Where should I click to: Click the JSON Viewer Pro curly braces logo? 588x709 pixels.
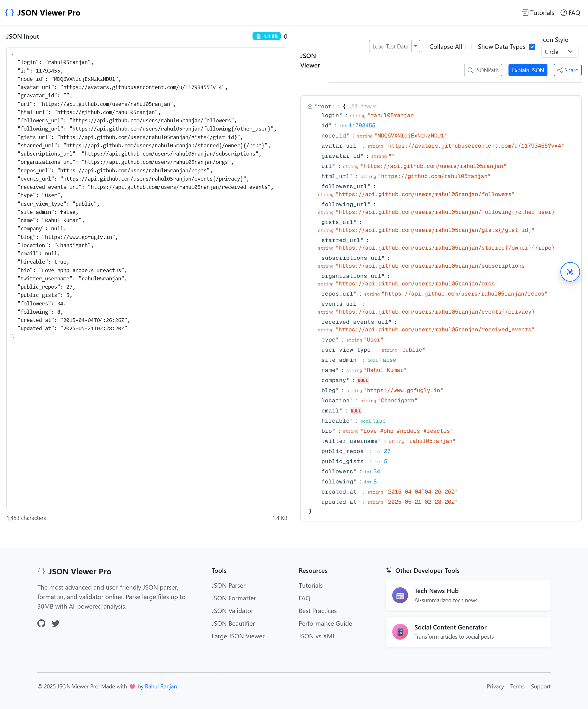pos(9,12)
